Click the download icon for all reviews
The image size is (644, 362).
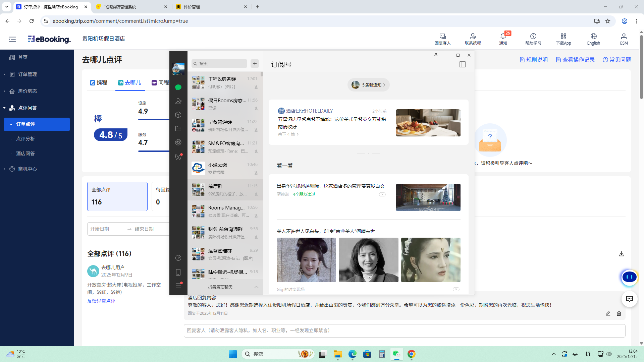click(x=621, y=254)
